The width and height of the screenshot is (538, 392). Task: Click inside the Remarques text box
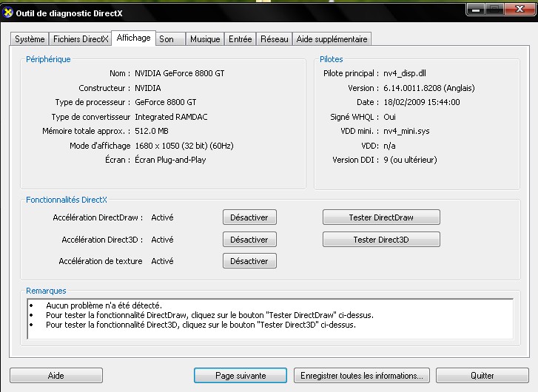(269, 318)
